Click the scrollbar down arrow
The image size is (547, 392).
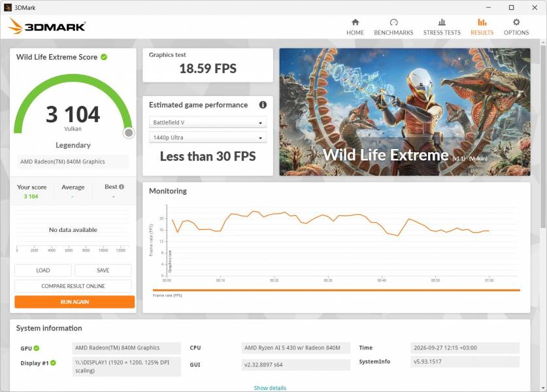coord(543,388)
